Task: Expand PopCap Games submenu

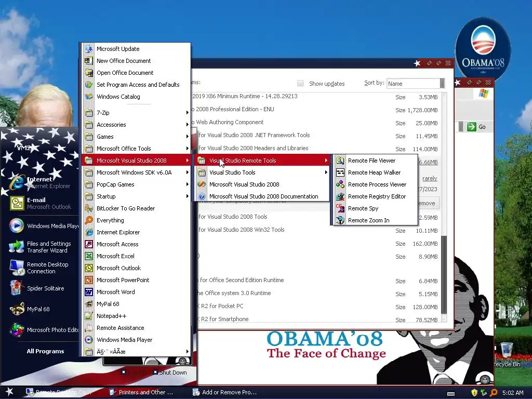Action: [x=137, y=184]
